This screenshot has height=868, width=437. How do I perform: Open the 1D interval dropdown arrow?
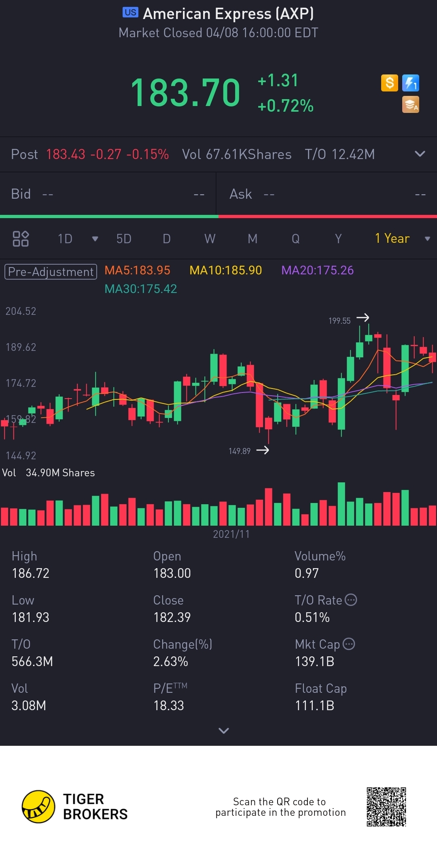[95, 239]
